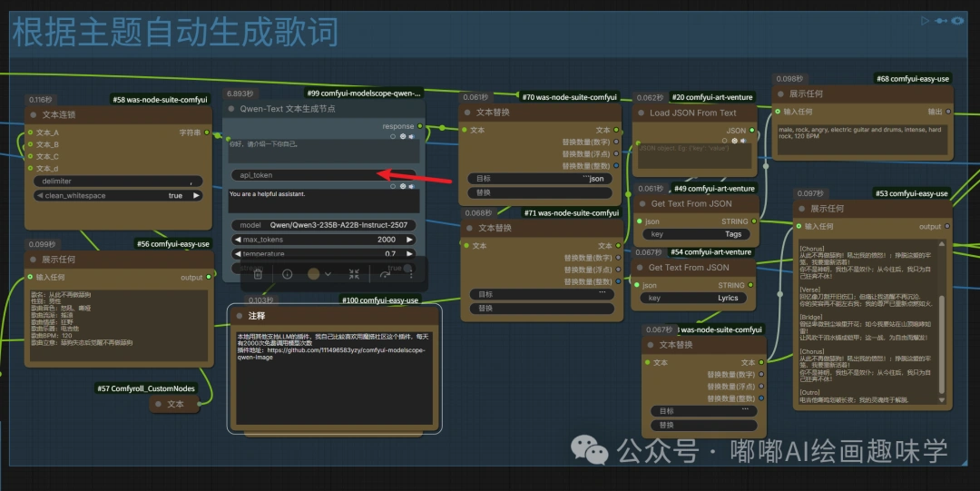This screenshot has height=491, width=980.
Task: Collapse the Load JSON From Text node dot
Action: pyautogui.click(x=642, y=113)
